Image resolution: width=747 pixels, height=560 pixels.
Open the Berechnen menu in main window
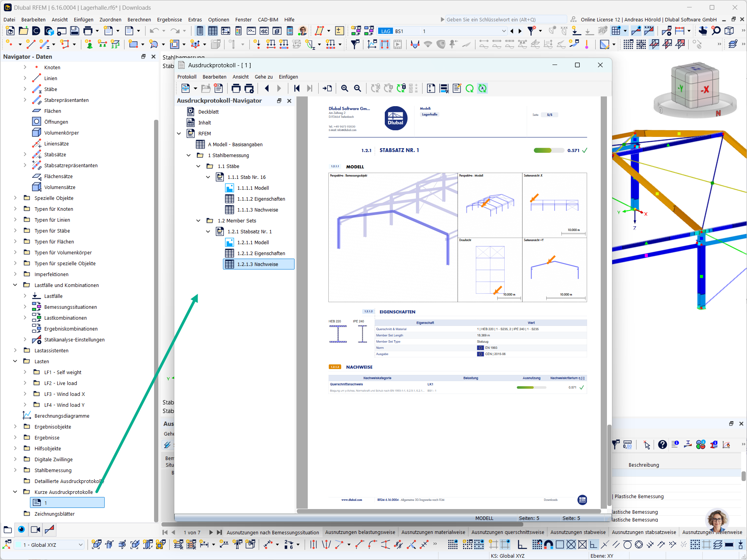click(x=139, y=19)
